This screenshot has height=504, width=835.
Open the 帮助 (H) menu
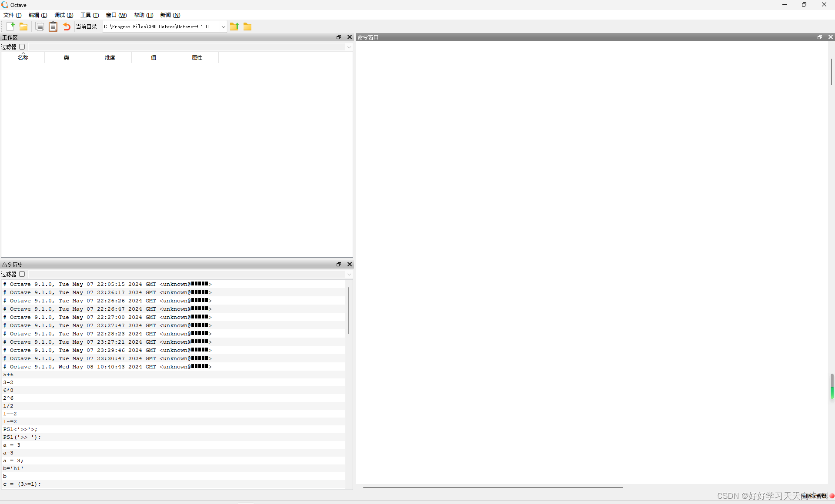pyautogui.click(x=144, y=15)
